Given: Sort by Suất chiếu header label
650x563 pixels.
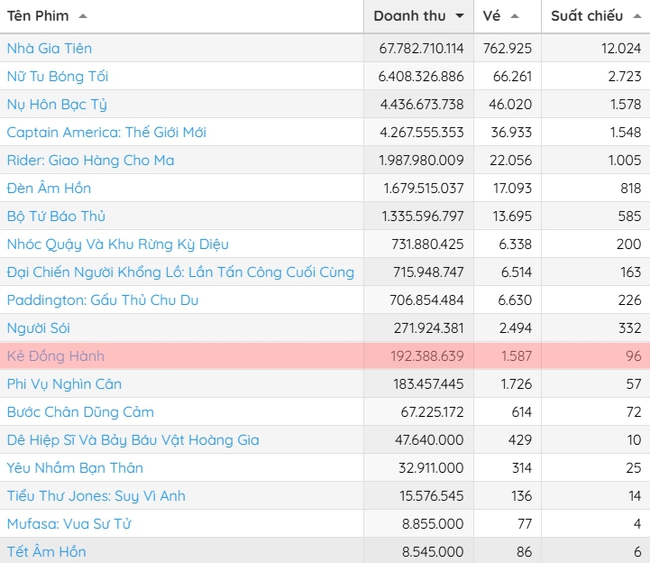Looking at the screenshot, I should point(586,16).
